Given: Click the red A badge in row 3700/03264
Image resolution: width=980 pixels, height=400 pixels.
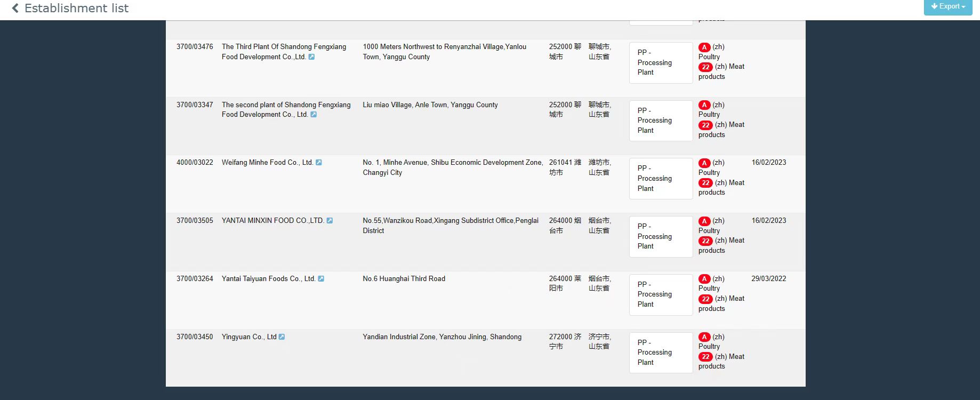Looking at the screenshot, I should click(x=704, y=279).
